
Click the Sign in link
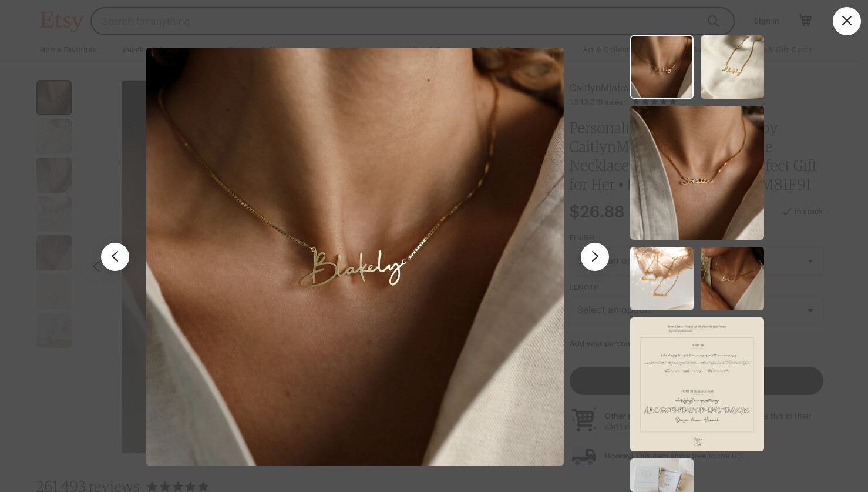(766, 21)
